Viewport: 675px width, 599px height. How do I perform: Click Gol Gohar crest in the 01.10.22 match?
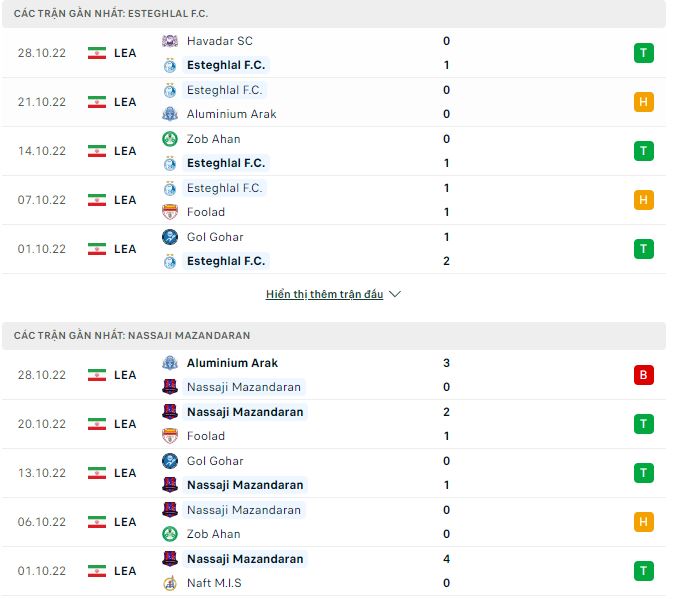(170, 237)
